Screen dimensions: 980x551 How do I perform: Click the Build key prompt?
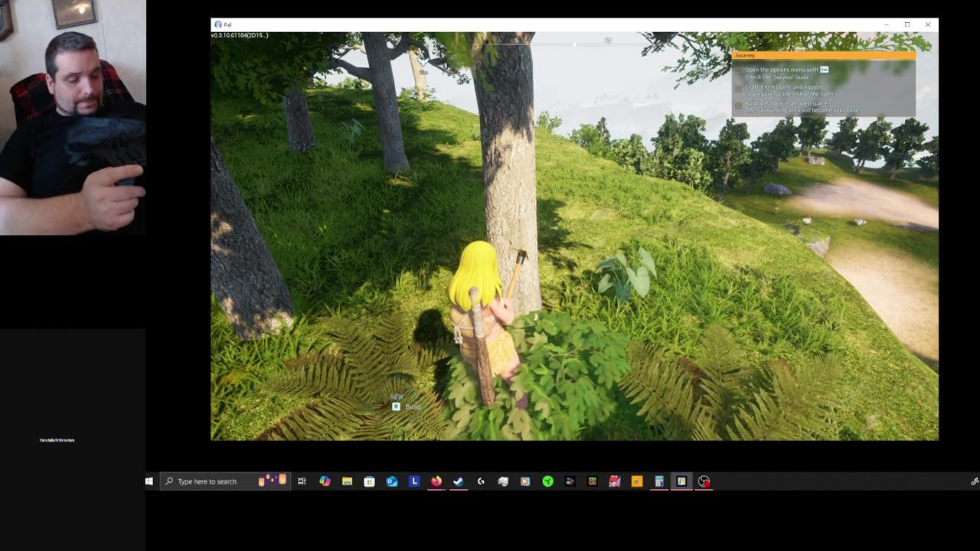click(407, 406)
